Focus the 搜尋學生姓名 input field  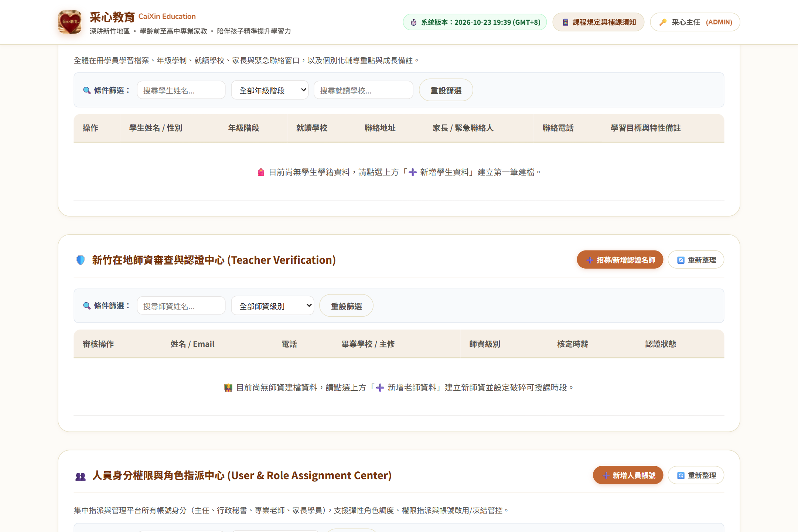181,90
